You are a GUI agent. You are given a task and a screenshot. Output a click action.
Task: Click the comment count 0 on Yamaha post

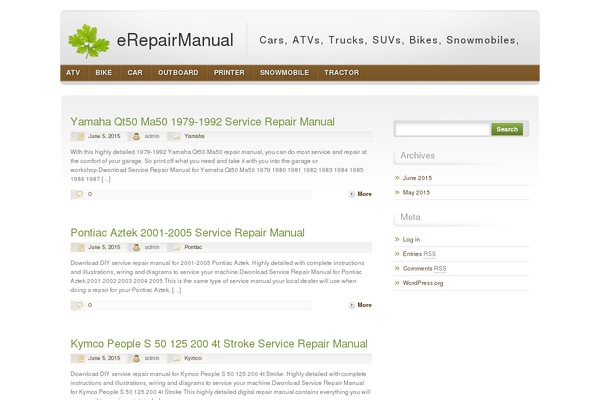point(90,194)
